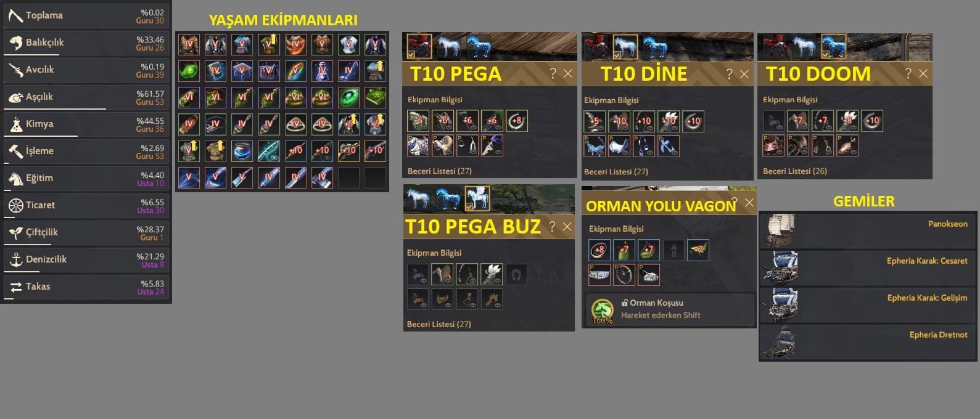This screenshot has width=980, height=419.
Task: Select the Ticaret wagon wheel icon
Action: (15, 205)
